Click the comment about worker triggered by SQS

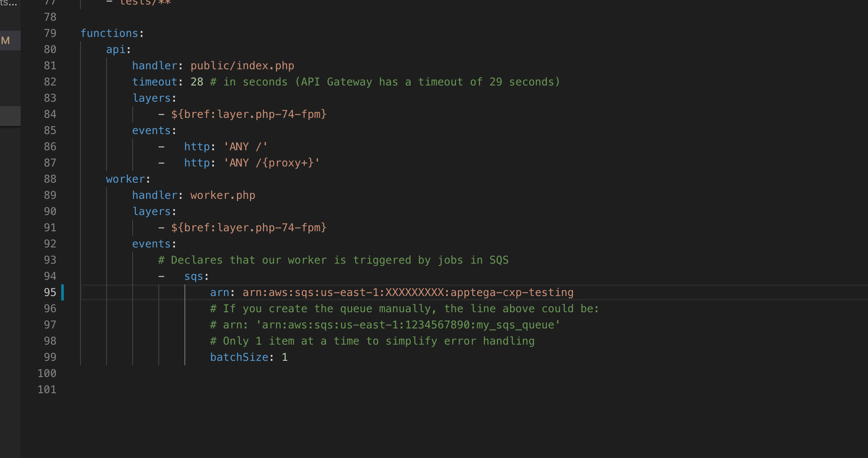coord(333,260)
